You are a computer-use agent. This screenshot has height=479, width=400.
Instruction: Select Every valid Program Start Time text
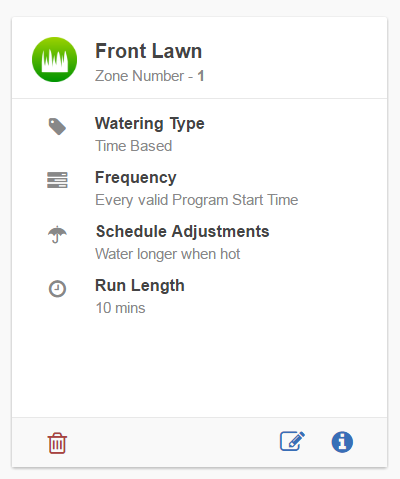(197, 200)
